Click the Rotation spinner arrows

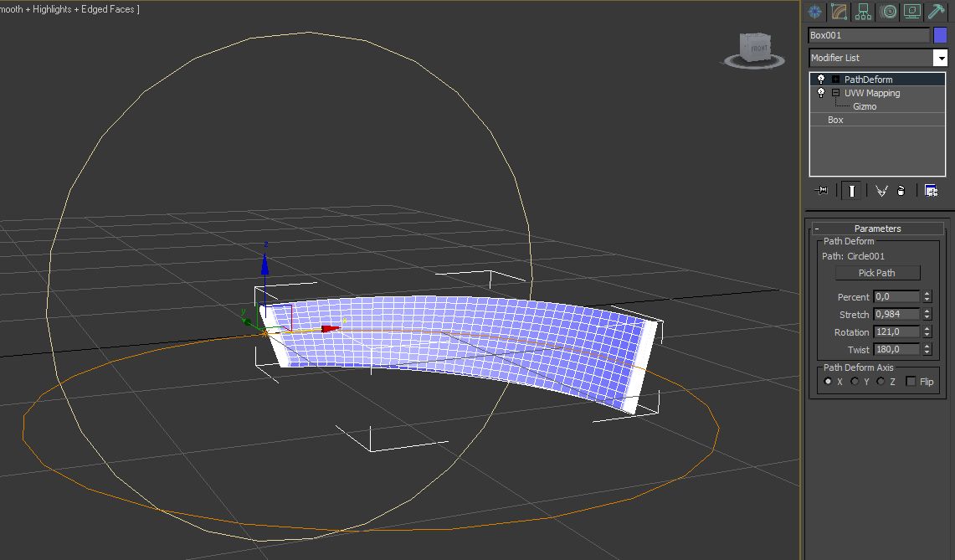tap(927, 332)
